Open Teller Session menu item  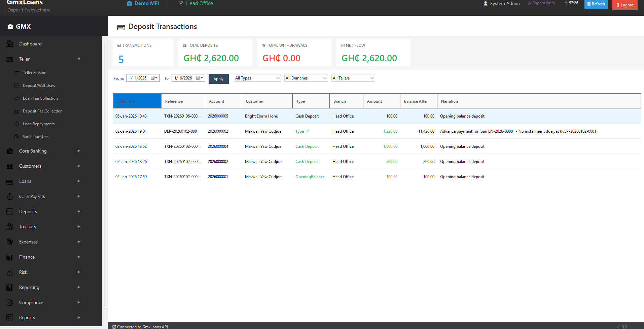point(35,73)
